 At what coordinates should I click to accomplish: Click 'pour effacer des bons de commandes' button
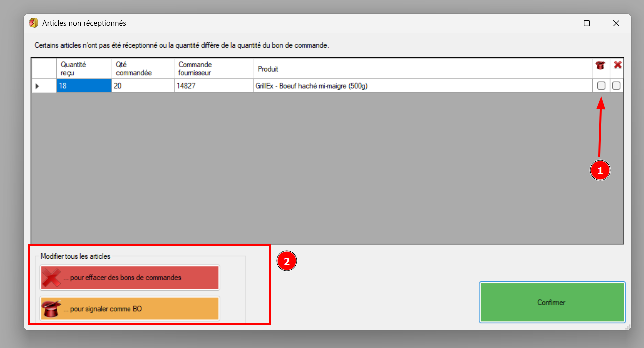click(x=129, y=278)
